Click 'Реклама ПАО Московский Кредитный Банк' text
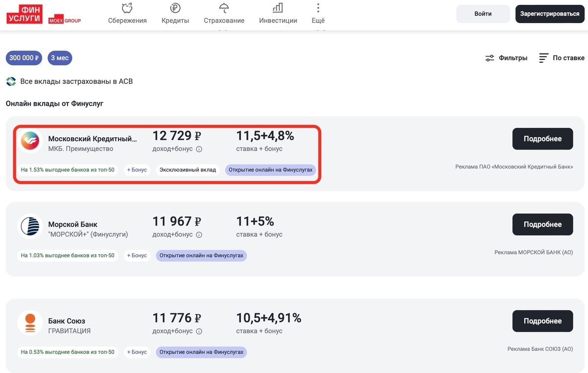 [514, 167]
